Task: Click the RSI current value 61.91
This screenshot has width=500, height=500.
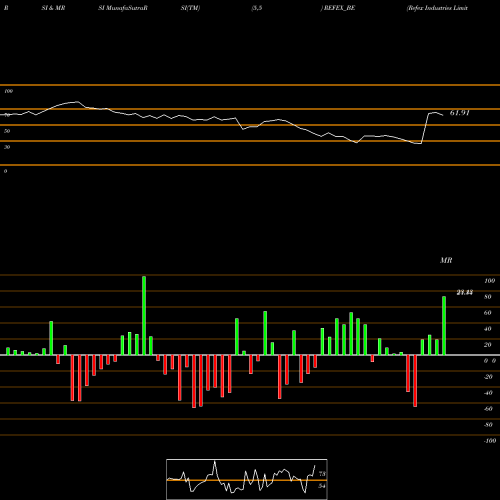Action: [460, 113]
